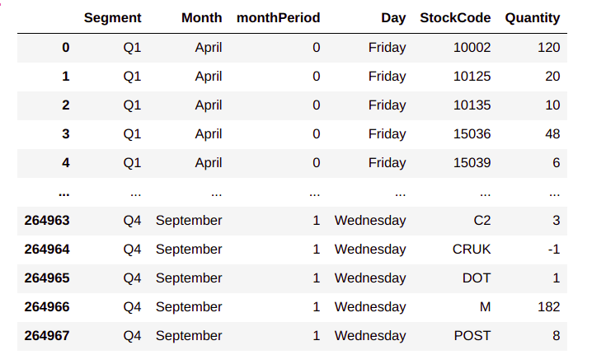Select the negative quantity cell -1
Viewport: 592px width, 364px height.
click(553, 249)
